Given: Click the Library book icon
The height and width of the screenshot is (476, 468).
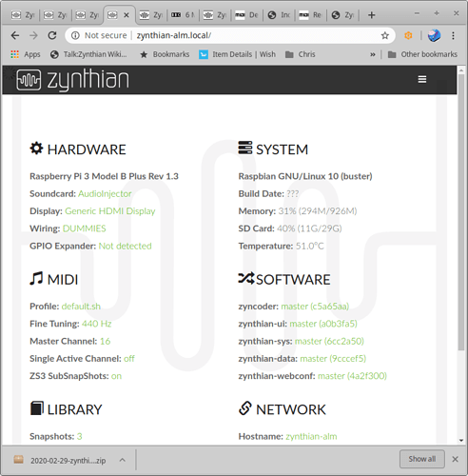Looking at the screenshot, I should [x=37, y=408].
